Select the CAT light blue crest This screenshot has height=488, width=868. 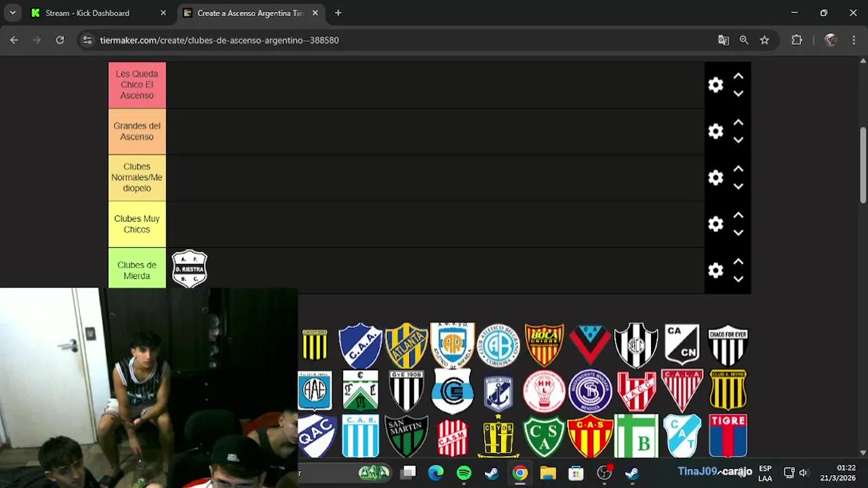(682, 436)
